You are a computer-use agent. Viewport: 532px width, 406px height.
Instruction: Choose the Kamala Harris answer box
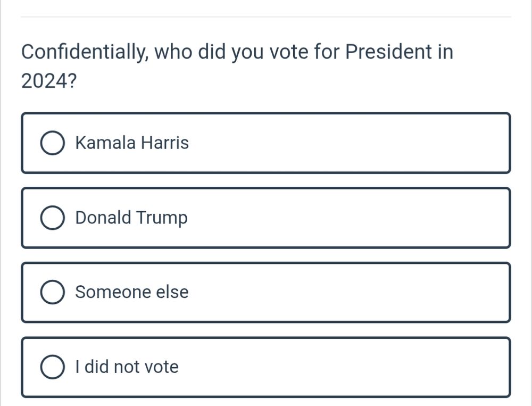(266, 143)
